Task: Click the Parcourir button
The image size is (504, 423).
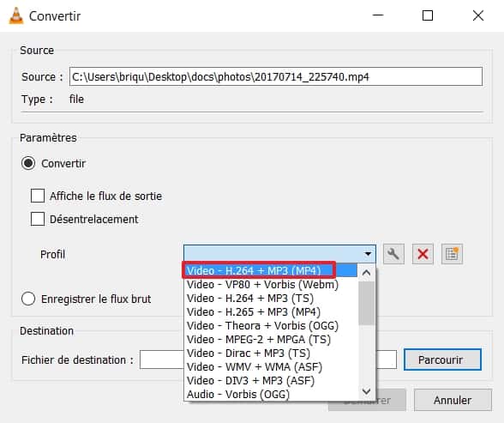Action: pyautogui.click(x=442, y=360)
